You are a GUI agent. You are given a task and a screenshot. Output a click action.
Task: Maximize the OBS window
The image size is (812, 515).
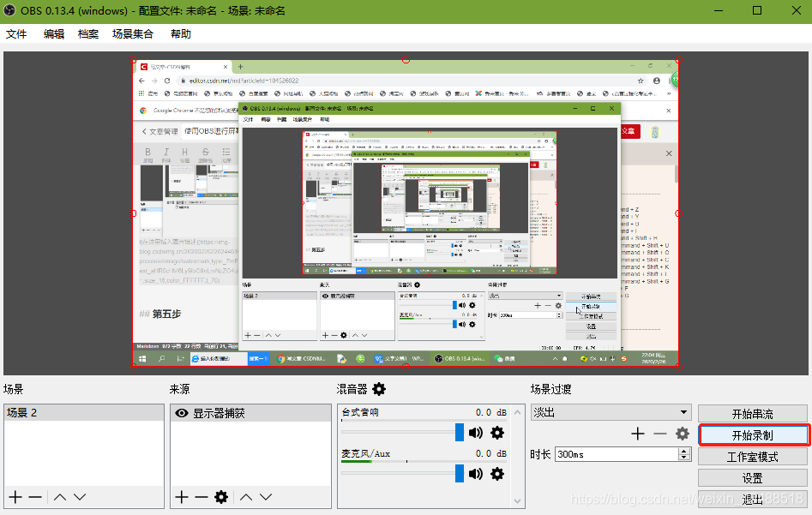click(757, 11)
